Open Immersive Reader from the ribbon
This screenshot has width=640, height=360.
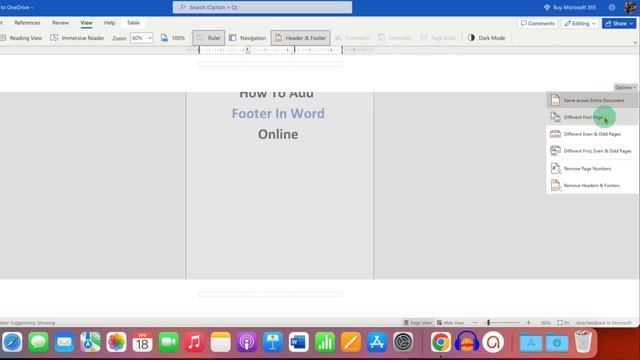77,38
